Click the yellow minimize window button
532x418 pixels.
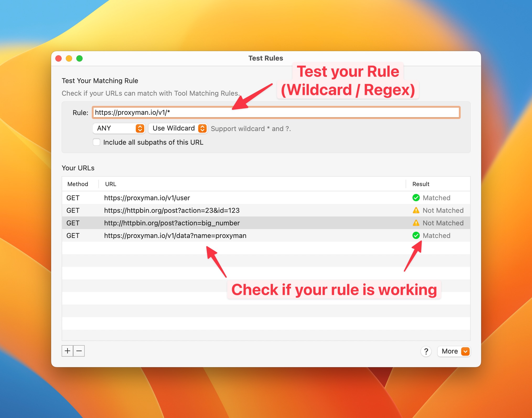[69, 58]
